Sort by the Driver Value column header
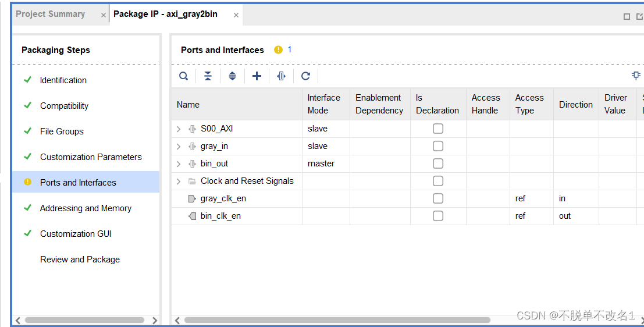The height and width of the screenshot is (327, 644). [x=618, y=104]
